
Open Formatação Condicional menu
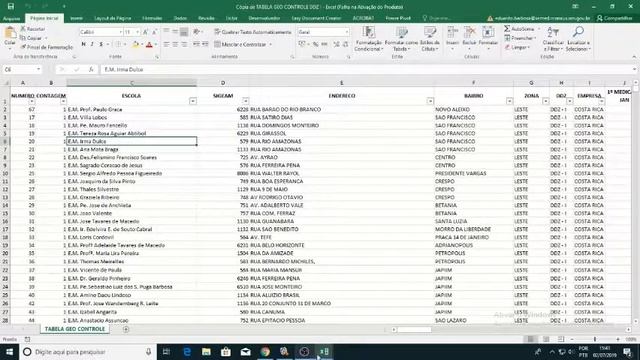pyautogui.click(x=369, y=39)
